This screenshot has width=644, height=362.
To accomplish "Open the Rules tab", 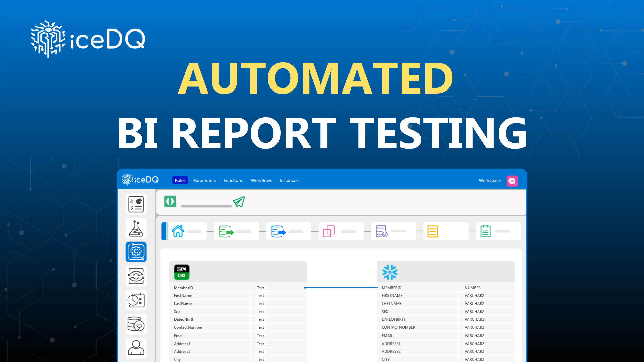I will pyautogui.click(x=180, y=180).
